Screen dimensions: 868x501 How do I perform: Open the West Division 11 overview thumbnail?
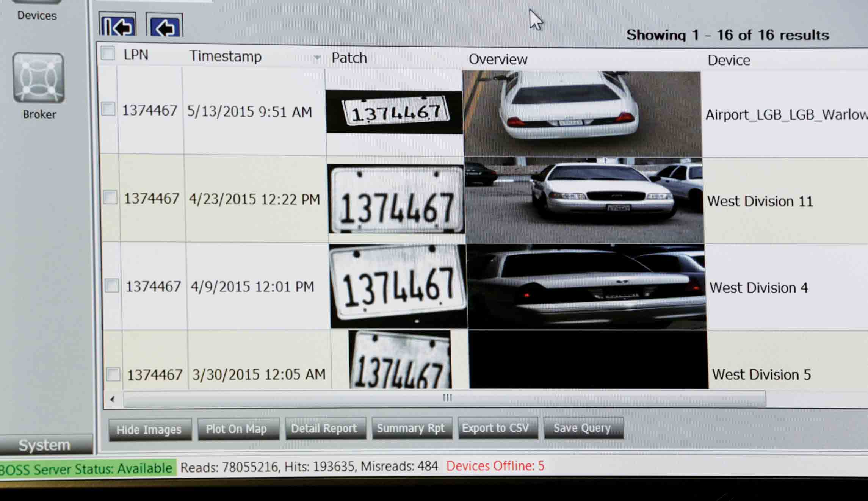pos(584,200)
